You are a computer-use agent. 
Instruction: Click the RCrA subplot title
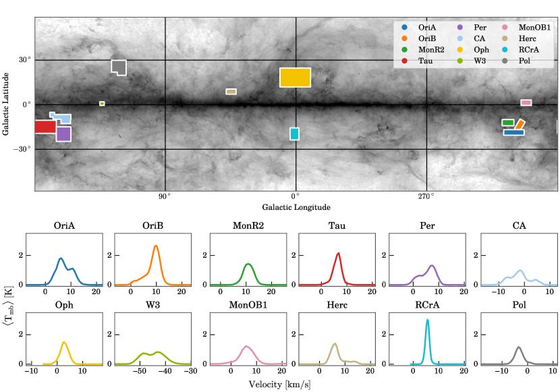coord(428,305)
